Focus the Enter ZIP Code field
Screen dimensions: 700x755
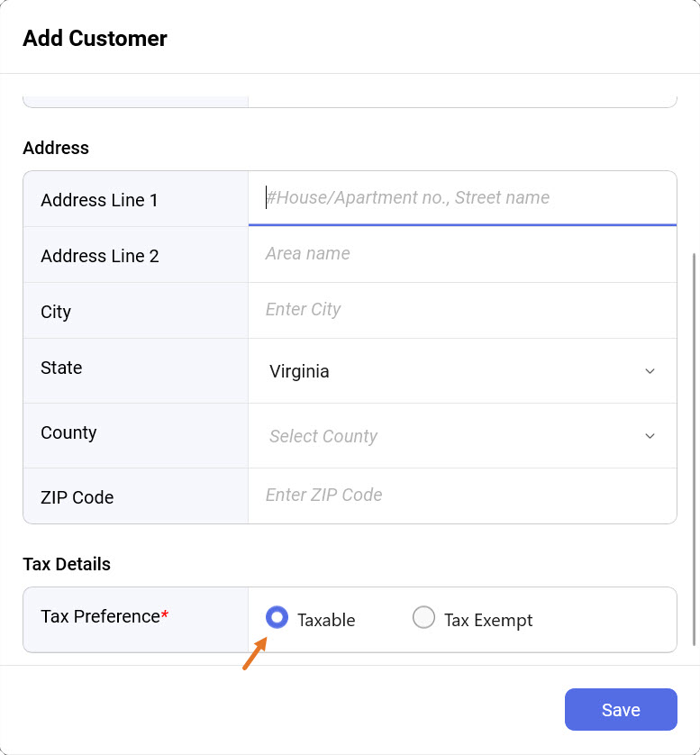coord(461,496)
